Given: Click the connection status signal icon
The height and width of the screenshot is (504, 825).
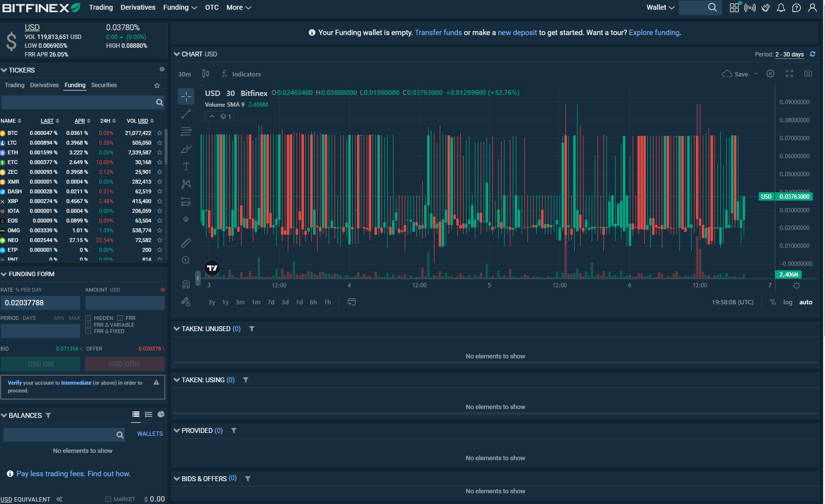Looking at the screenshot, I should (x=750, y=8).
